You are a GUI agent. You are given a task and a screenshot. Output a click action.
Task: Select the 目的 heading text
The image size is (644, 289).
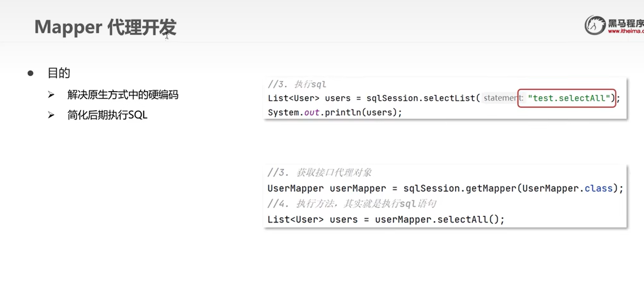(59, 73)
